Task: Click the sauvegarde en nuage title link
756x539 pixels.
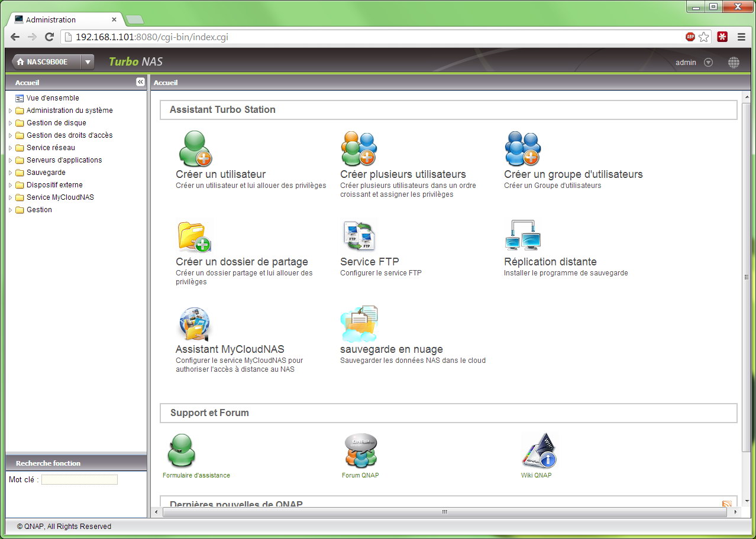Action: pos(392,349)
